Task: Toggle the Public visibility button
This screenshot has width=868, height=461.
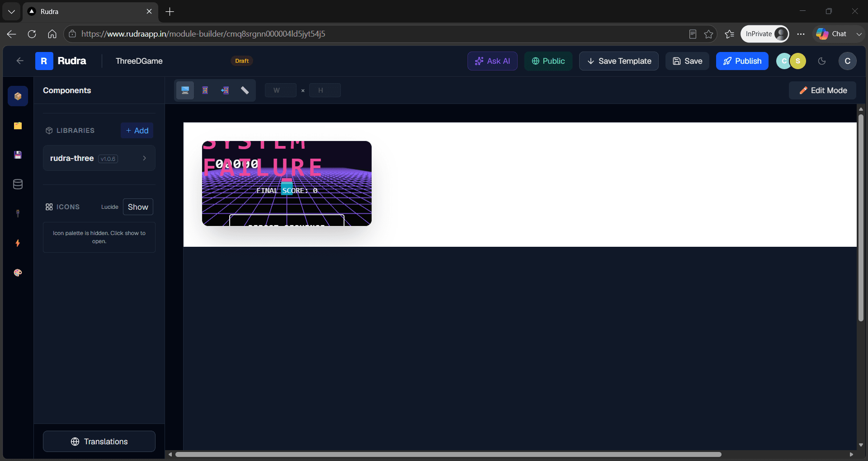Action: tap(548, 61)
